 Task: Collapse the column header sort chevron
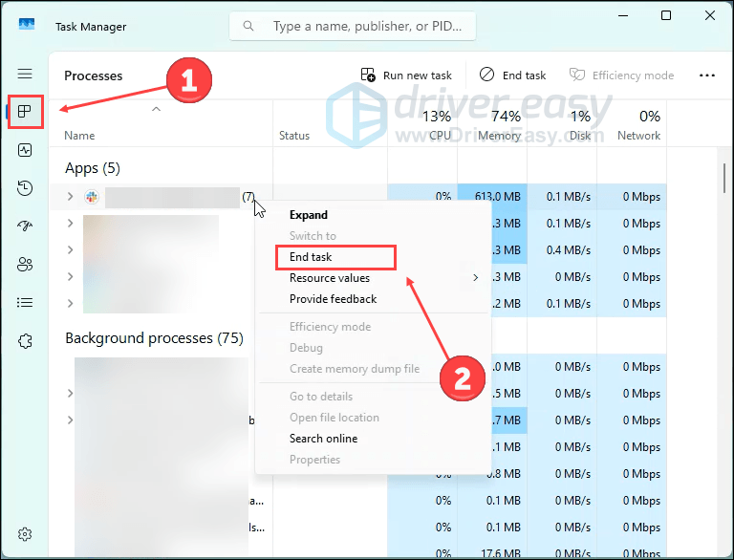coord(156,110)
